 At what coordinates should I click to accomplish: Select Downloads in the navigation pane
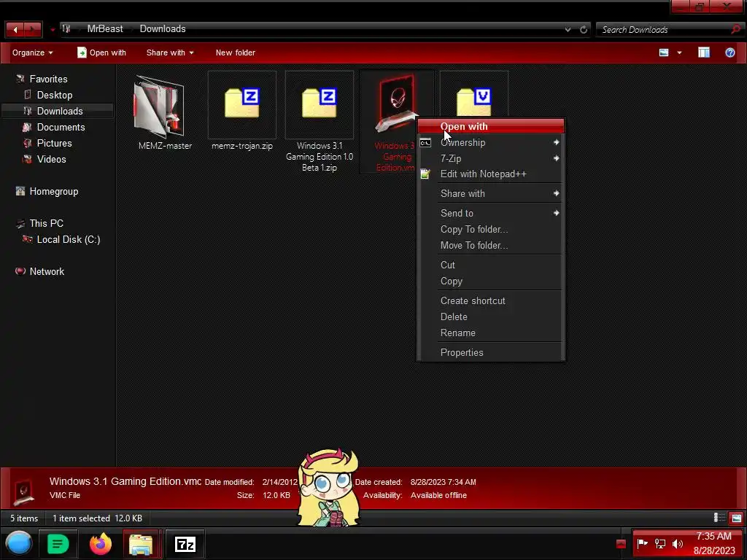57,111
